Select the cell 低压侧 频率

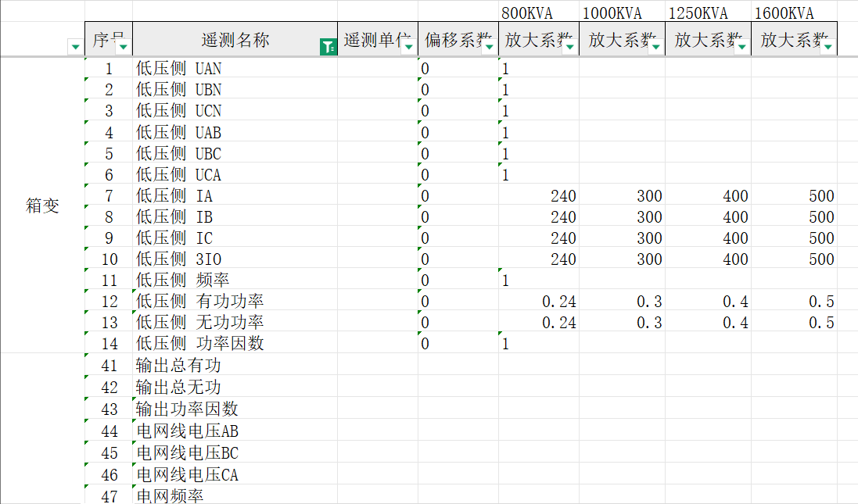pyautogui.click(x=235, y=280)
